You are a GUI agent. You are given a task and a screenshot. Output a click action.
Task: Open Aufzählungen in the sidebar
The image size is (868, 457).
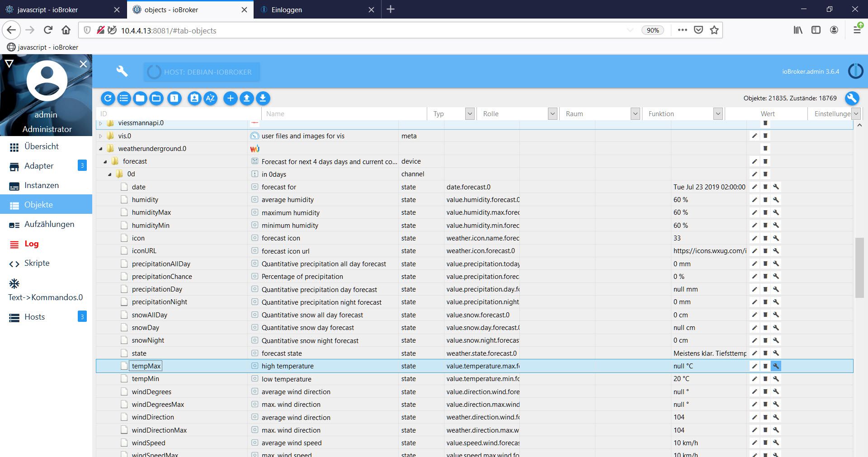(46, 224)
